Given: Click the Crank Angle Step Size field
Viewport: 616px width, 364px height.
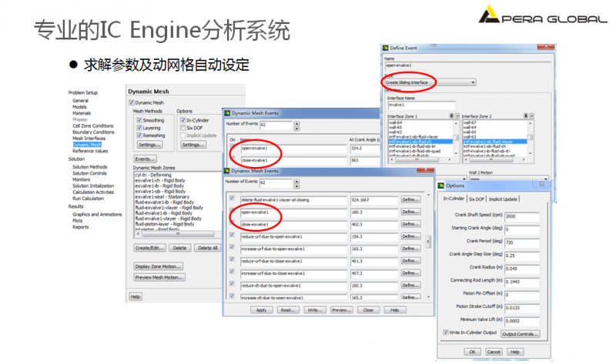Looking at the screenshot, I should [x=522, y=255].
